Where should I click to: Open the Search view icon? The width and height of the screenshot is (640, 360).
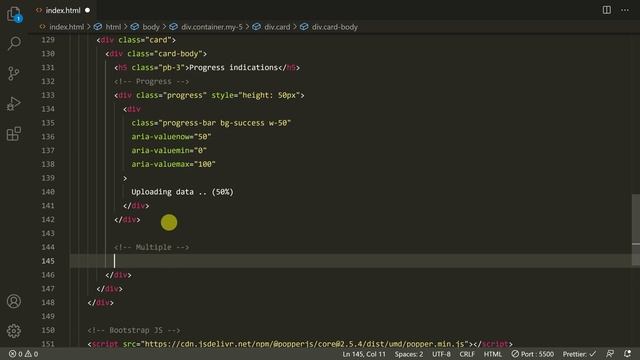[14, 43]
